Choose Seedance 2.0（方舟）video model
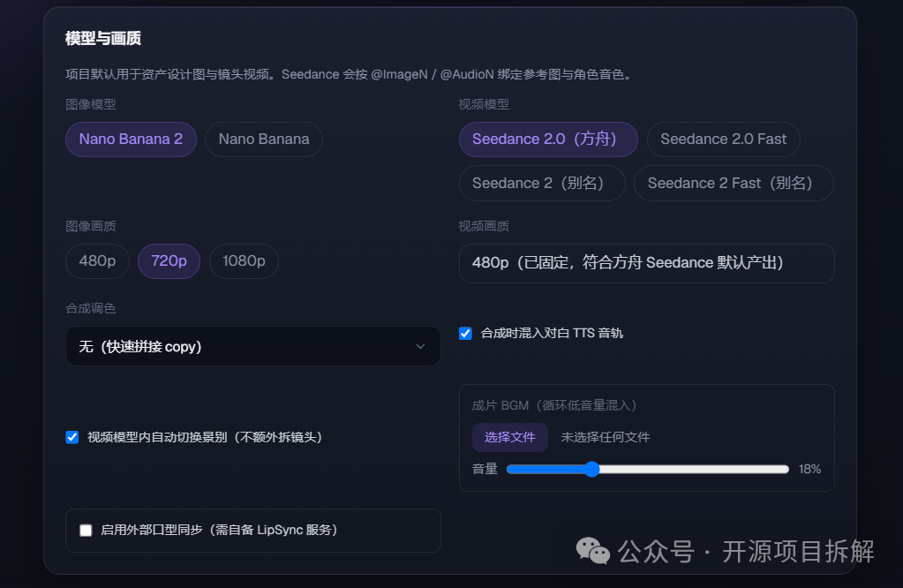Image resolution: width=903 pixels, height=588 pixels. [x=547, y=139]
